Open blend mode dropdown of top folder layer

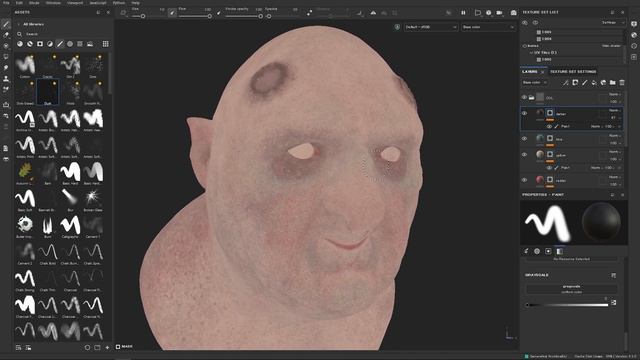tap(615, 94)
